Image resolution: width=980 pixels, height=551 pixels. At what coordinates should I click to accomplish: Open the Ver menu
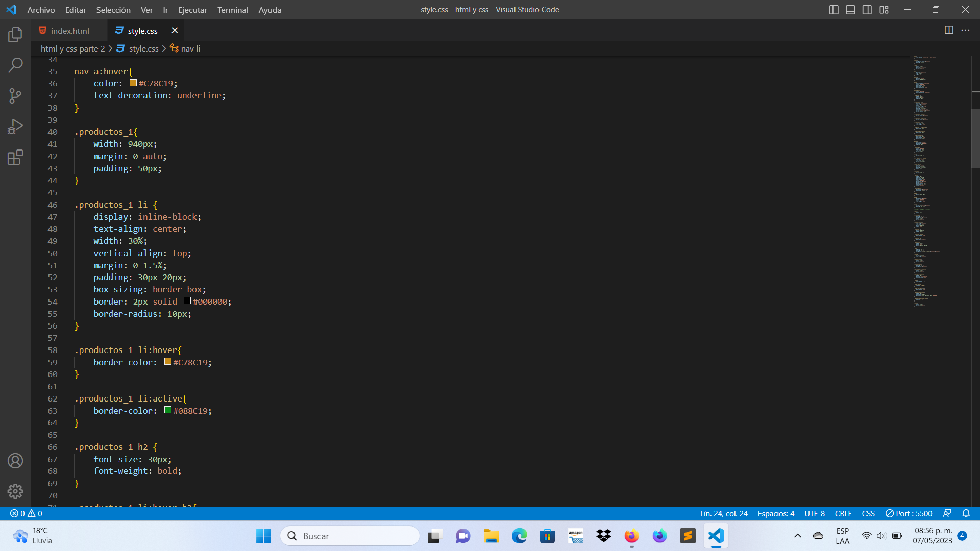coord(147,10)
